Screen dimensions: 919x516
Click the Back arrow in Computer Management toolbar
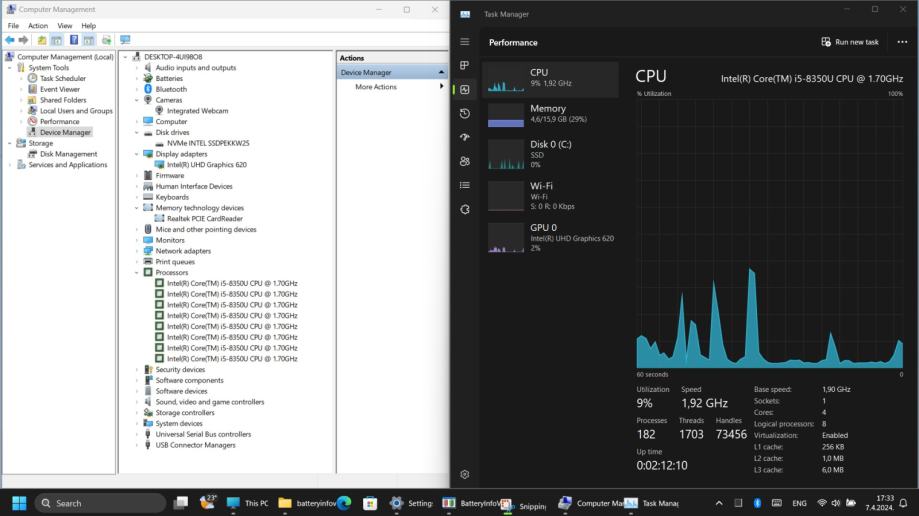[10, 40]
